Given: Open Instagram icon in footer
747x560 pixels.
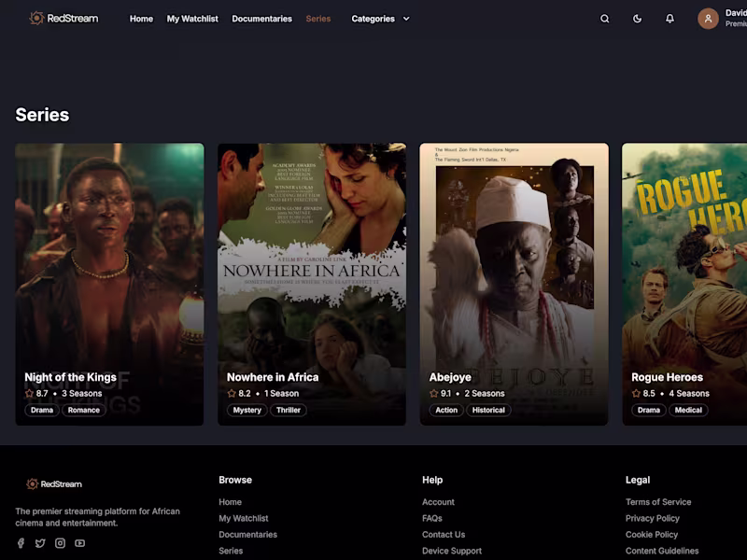Looking at the screenshot, I should click(x=60, y=543).
